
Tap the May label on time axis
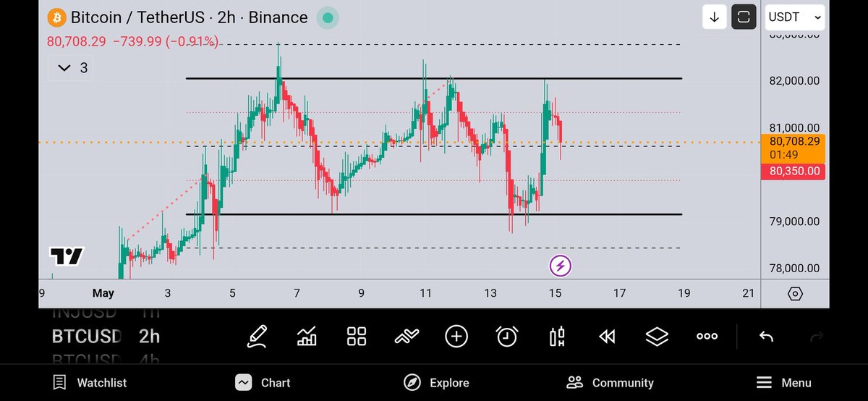103,293
